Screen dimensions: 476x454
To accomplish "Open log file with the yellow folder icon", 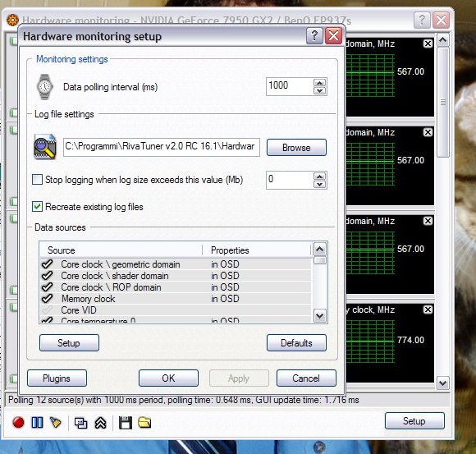I will coord(144,423).
